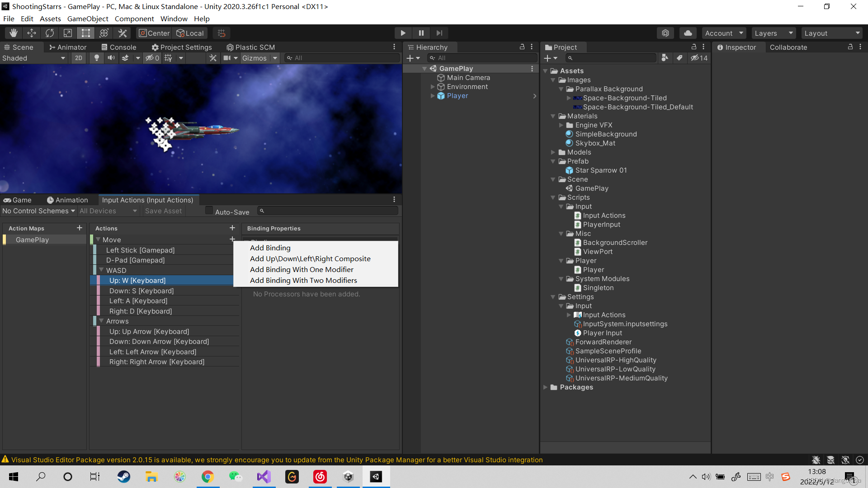Open the Layers dropdown
The image size is (868, 488).
coord(774,33)
